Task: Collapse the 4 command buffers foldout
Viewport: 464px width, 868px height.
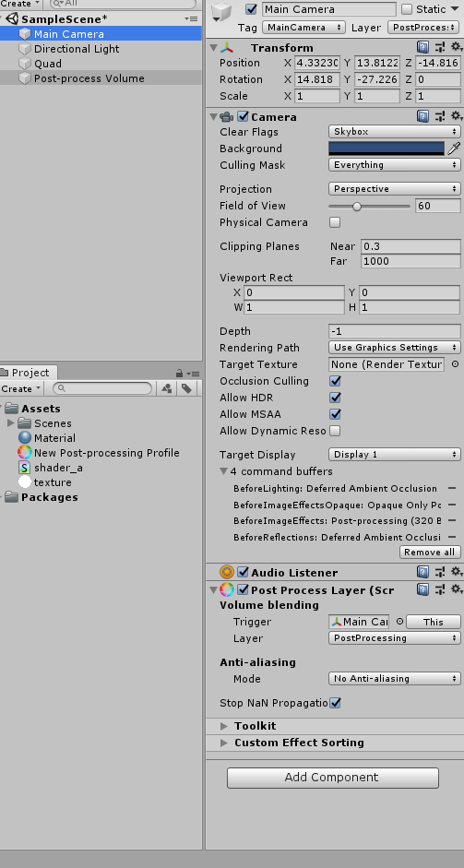Action: (223, 471)
